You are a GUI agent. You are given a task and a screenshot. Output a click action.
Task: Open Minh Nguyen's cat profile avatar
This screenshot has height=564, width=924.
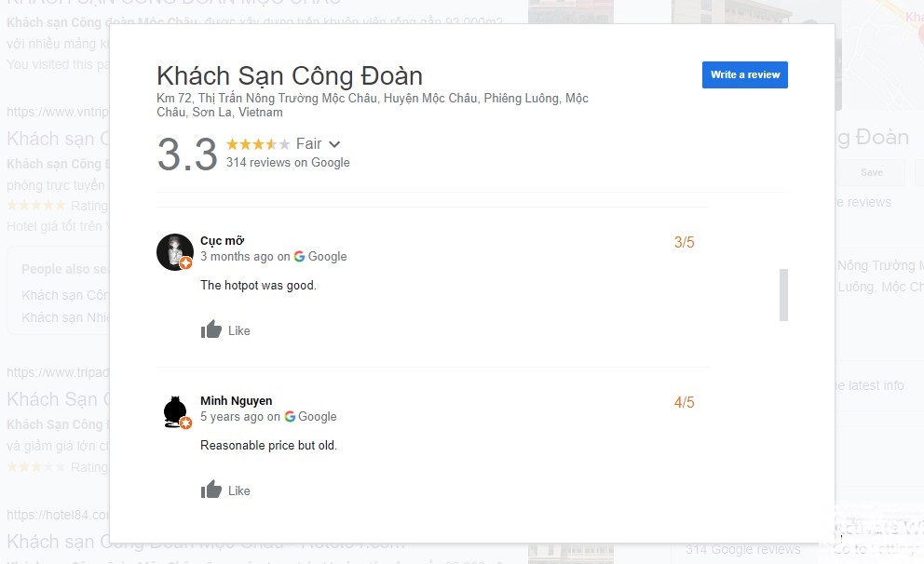(x=174, y=412)
